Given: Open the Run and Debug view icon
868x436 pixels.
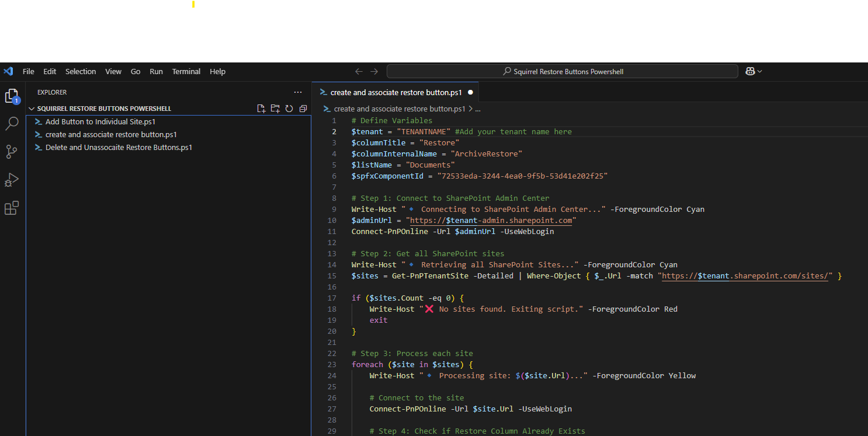Looking at the screenshot, I should coord(12,180).
